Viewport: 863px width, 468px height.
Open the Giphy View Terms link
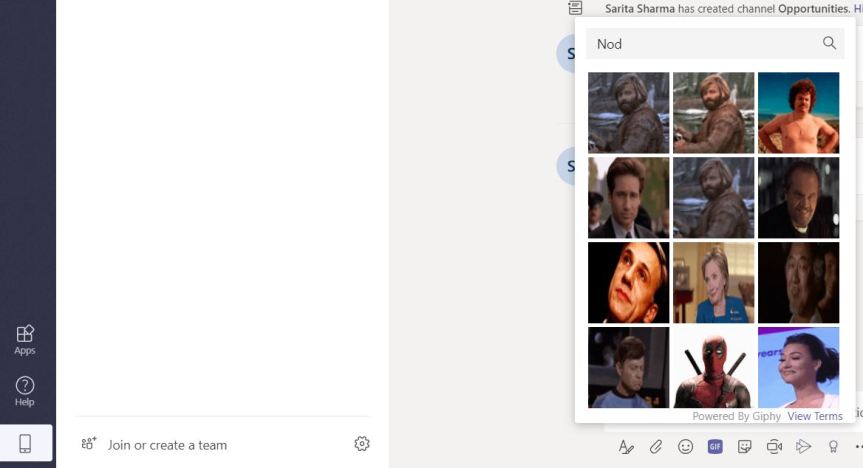[x=814, y=416]
